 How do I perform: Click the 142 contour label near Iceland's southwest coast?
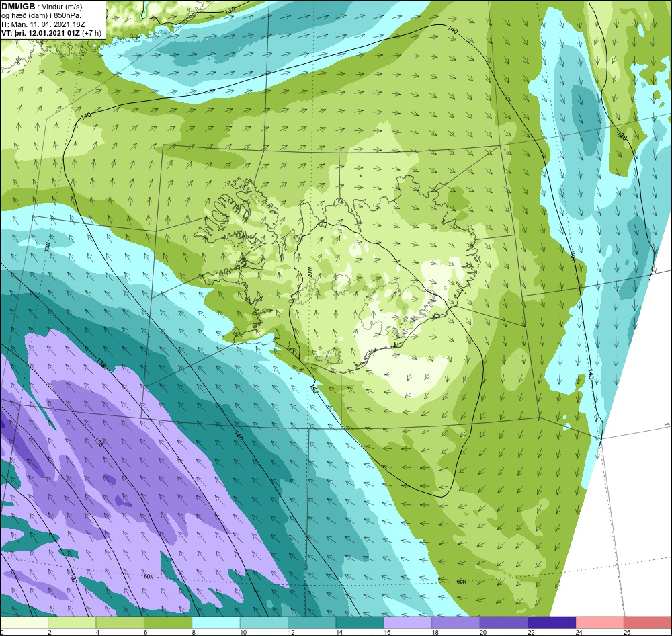[x=314, y=389]
